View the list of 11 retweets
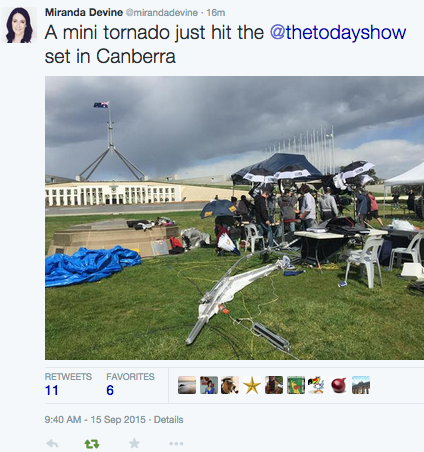The image size is (424, 452). [x=68, y=384]
